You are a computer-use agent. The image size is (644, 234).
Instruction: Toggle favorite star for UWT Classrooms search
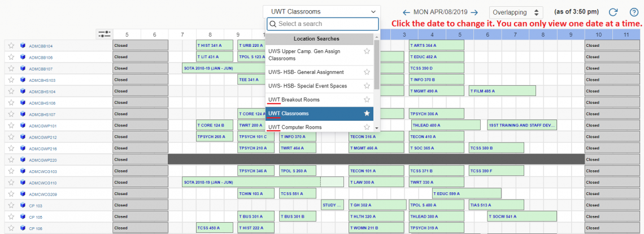[367, 113]
